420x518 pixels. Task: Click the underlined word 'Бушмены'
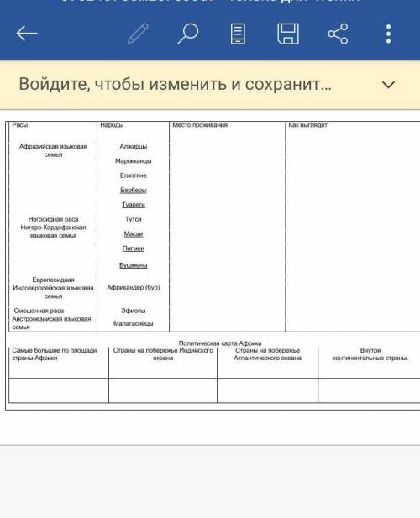click(134, 265)
